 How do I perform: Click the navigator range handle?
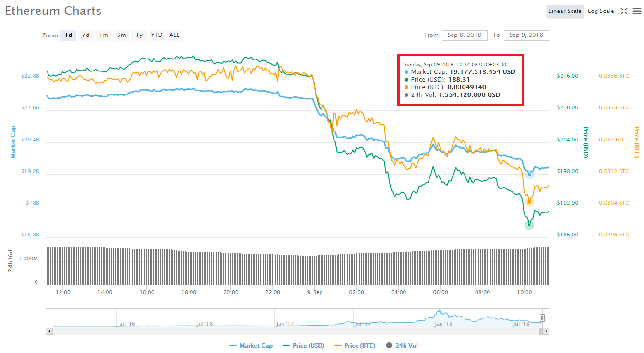[542, 318]
